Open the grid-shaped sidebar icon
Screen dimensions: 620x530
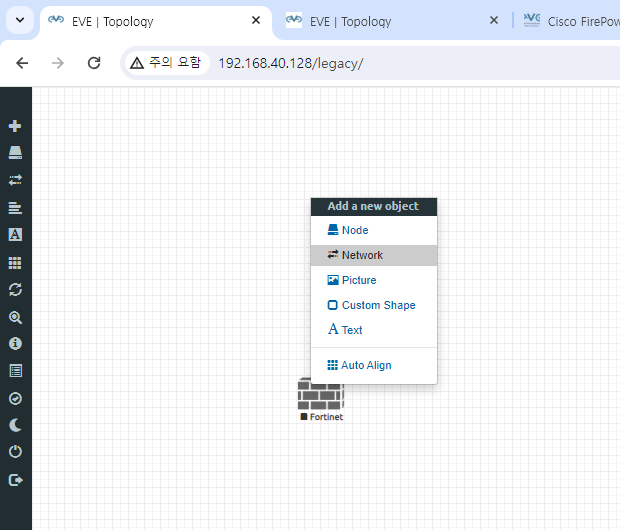15,263
